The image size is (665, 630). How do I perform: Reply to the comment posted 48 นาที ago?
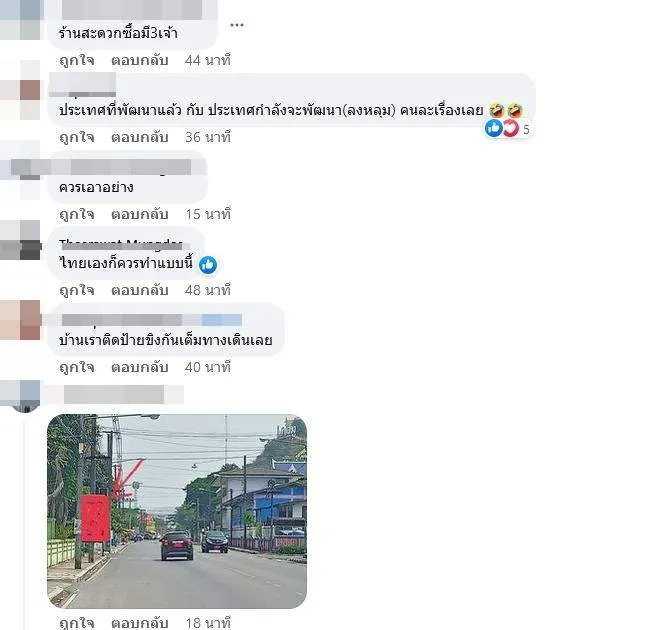pyautogui.click(x=140, y=290)
